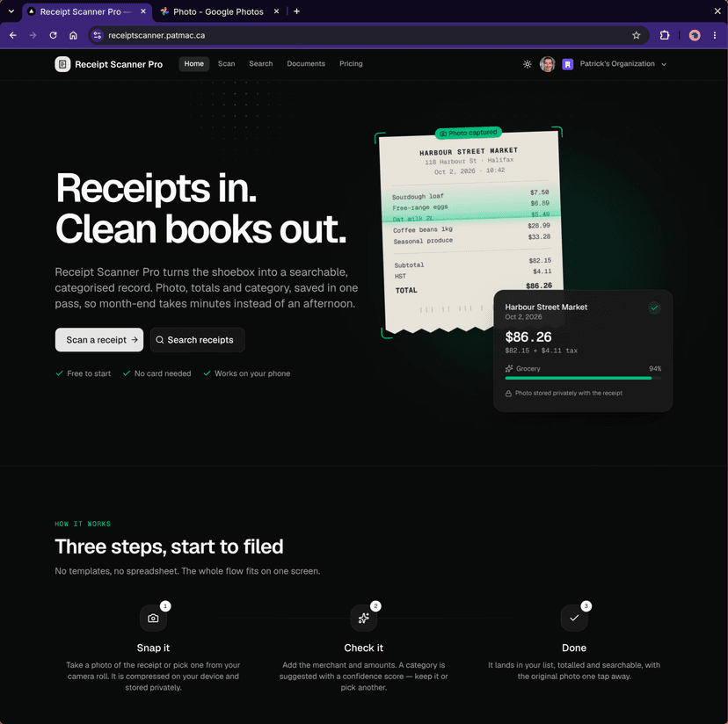Image resolution: width=728 pixels, height=724 pixels.
Task: Click the Done checkmark step icon
Action: [574, 618]
